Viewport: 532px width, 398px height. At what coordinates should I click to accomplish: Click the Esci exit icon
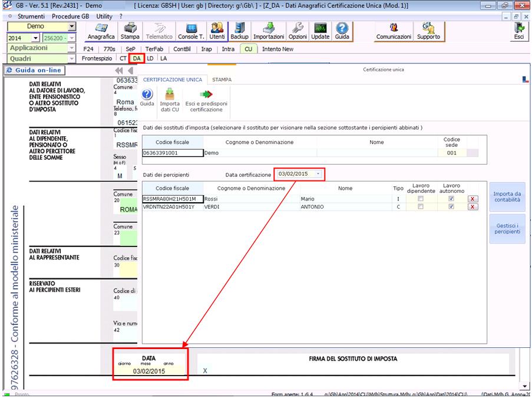pos(519,32)
